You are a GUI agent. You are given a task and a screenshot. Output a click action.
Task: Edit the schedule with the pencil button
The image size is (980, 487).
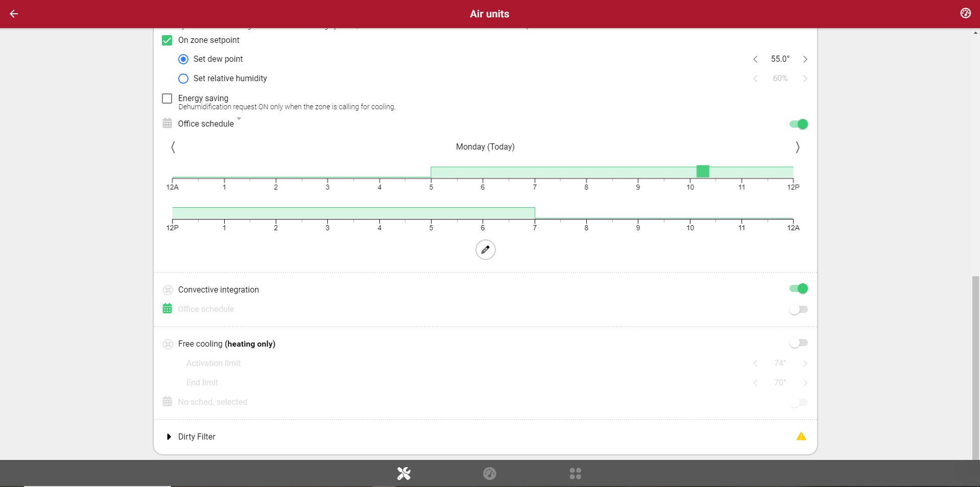point(485,250)
